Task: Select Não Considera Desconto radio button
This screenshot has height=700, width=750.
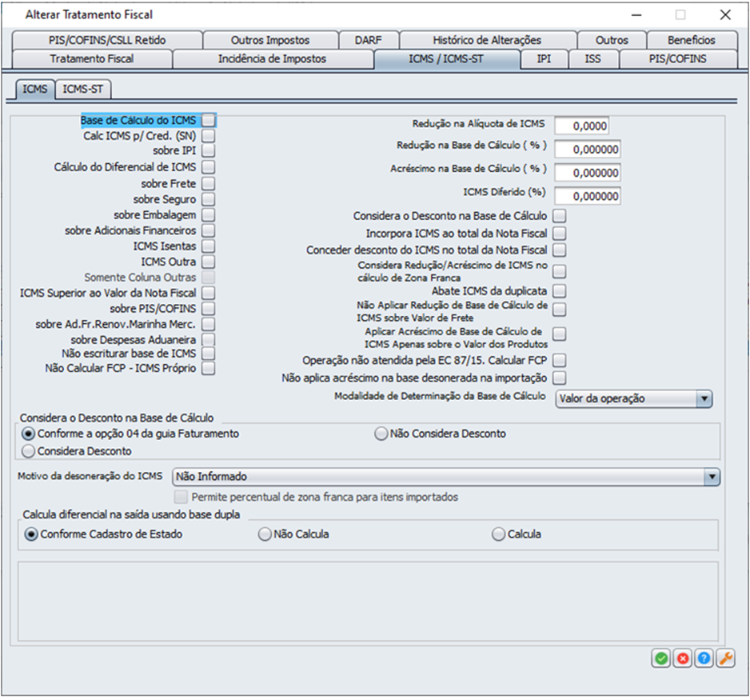Action: click(381, 434)
